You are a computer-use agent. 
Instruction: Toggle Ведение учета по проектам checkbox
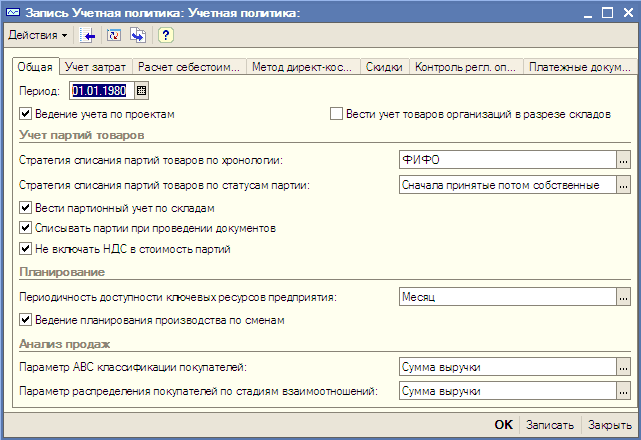click(25, 115)
